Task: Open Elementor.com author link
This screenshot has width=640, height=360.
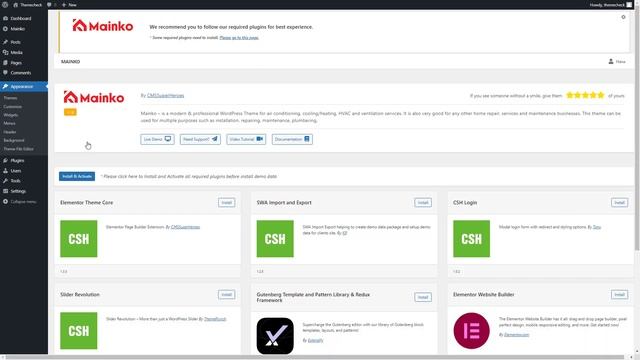Action: pos(516,335)
